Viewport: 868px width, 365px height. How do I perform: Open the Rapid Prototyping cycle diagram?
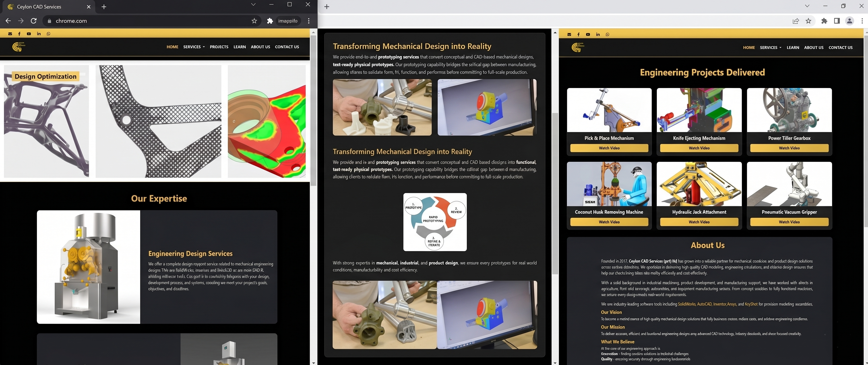435,222
